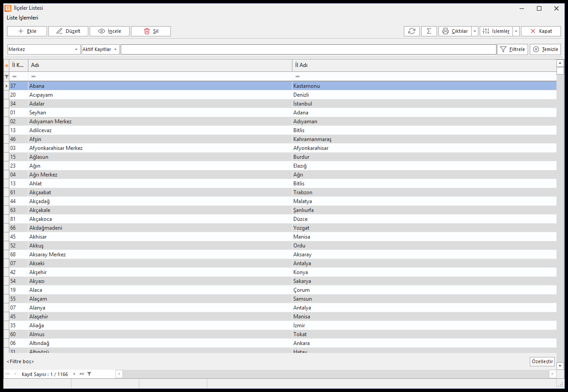
Task: Click the Kapat close button
Action: 541,31
